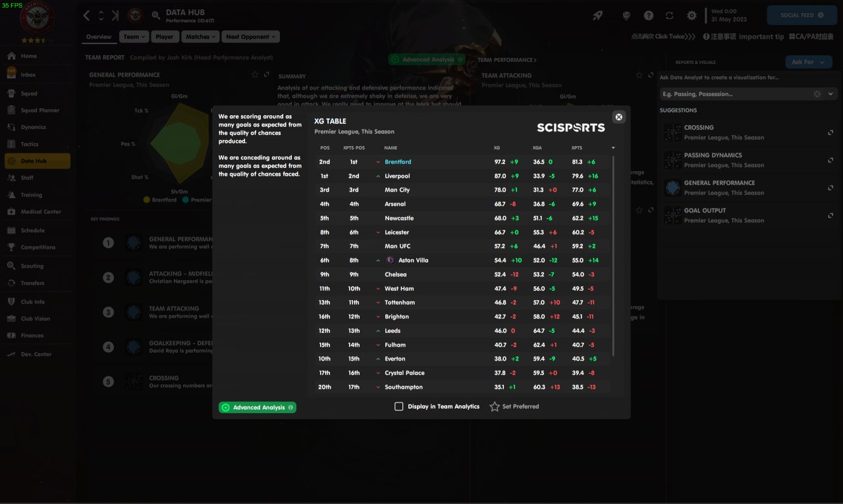Image resolution: width=843 pixels, height=504 pixels.
Task: Close the xG Table popup
Action: click(x=618, y=117)
